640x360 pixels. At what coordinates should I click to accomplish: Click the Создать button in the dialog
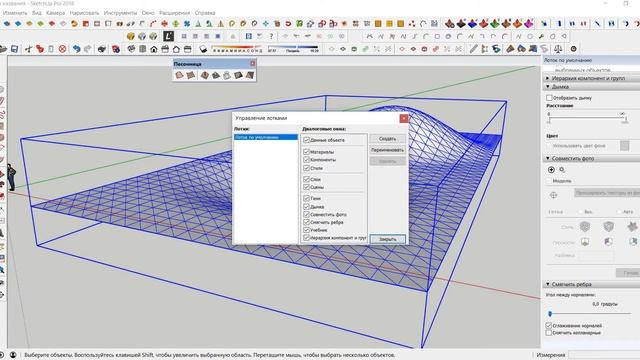(388, 139)
